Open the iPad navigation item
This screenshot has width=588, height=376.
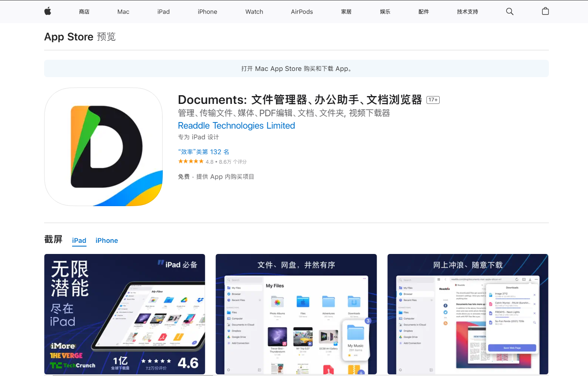tap(164, 12)
